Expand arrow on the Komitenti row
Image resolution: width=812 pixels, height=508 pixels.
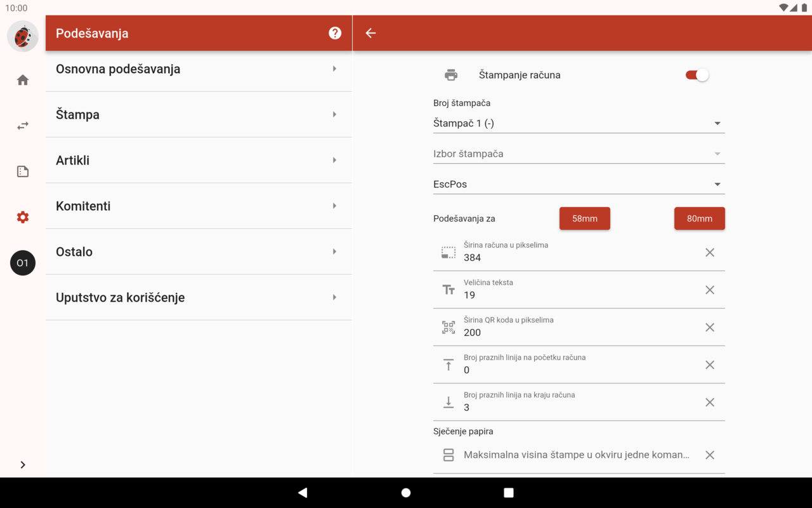pos(334,206)
